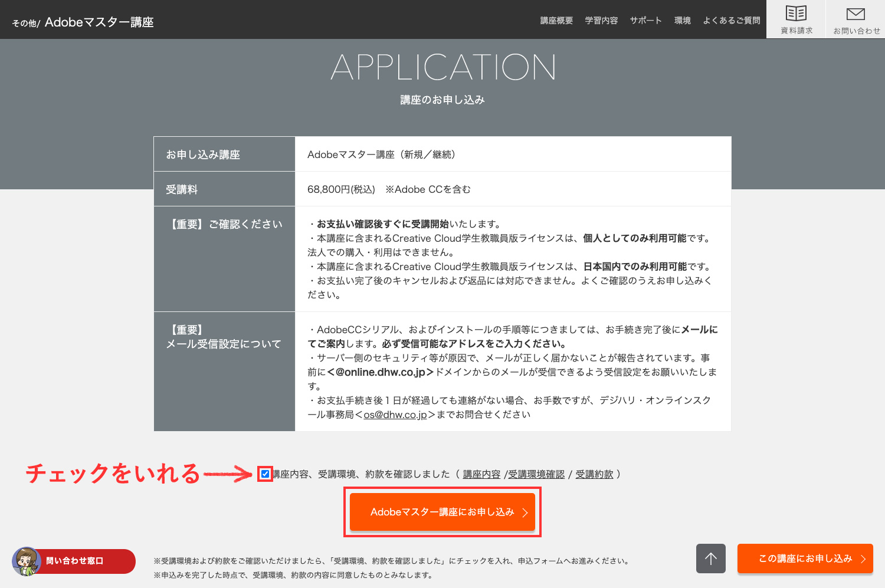Open the 講座概要 menu item

pyautogui.click(x=556, y=21)
